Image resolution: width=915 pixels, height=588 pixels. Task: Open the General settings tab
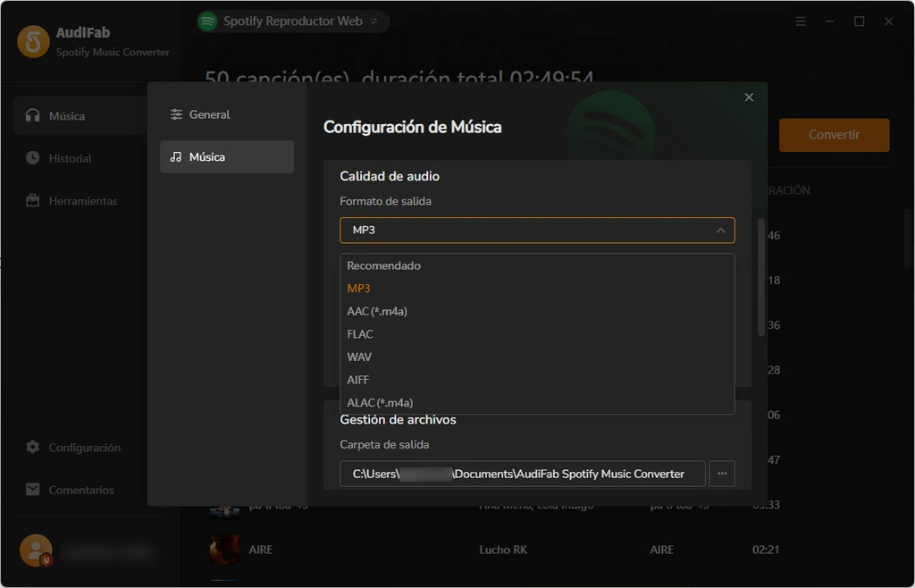(x=227, y=114)
